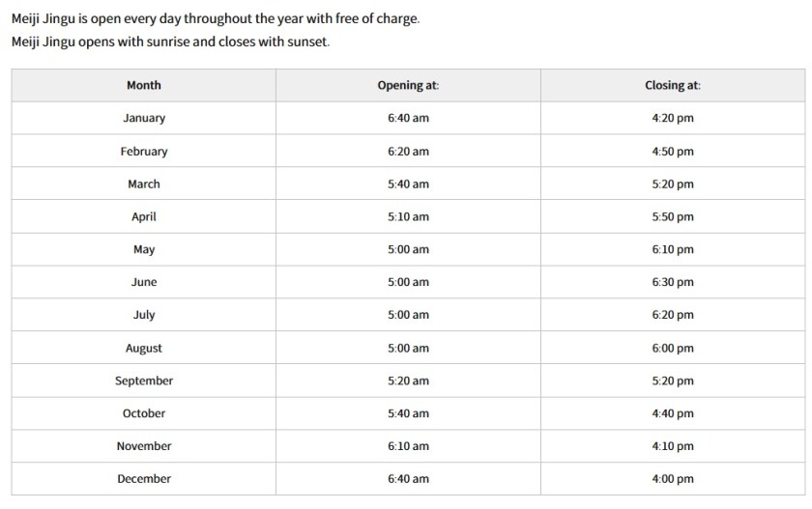
Task: Click the March opening time 5:40 am
Action: (x=408, y=184)
